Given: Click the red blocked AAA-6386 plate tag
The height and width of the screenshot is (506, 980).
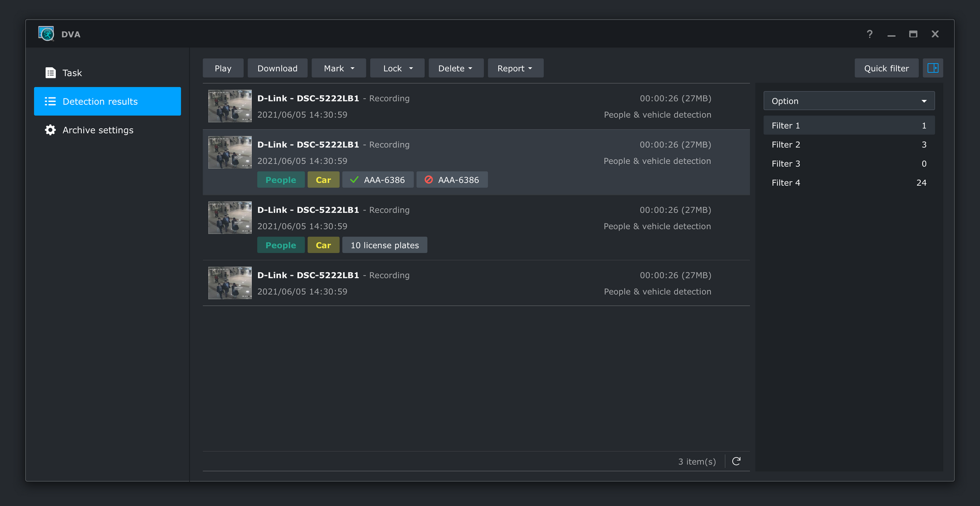Looking at the screenshot, I should click(x=452, y=180).
